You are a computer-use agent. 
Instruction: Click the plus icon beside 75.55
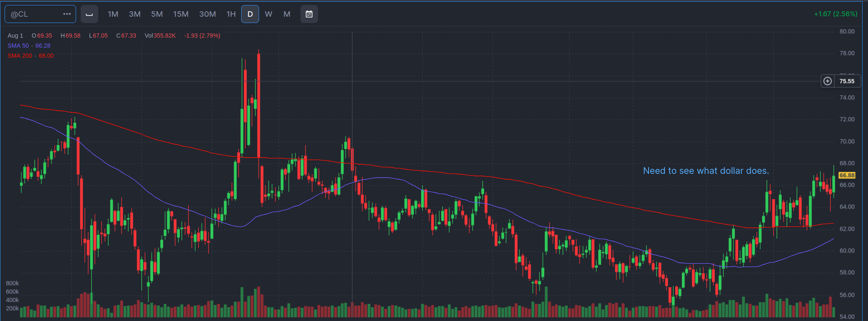[x=827, y=81]
